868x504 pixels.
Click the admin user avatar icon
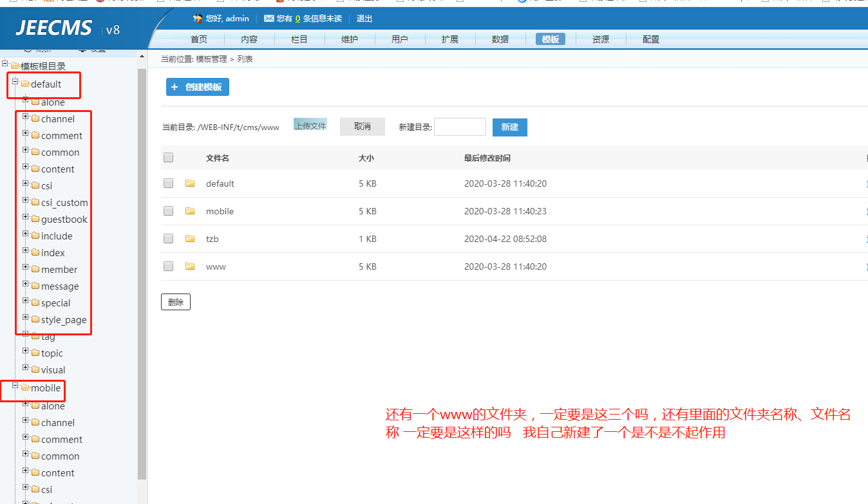tap(198, 19)
